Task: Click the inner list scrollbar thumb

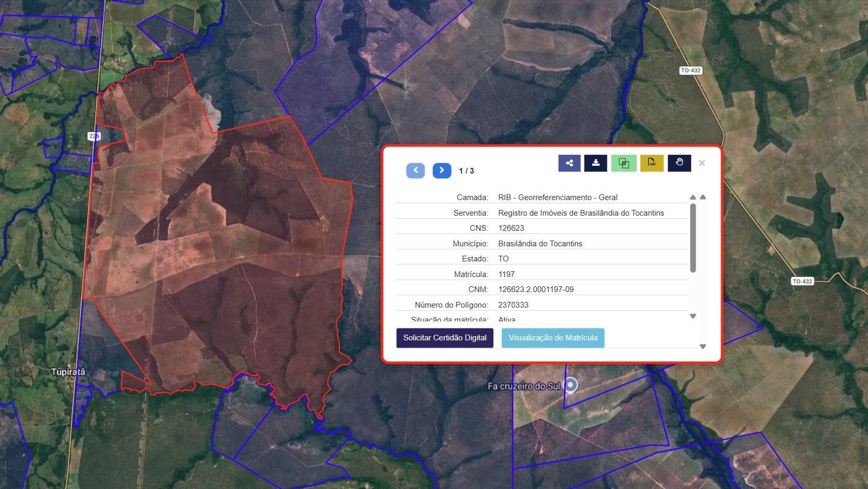Action: click(x=693, y=238)
